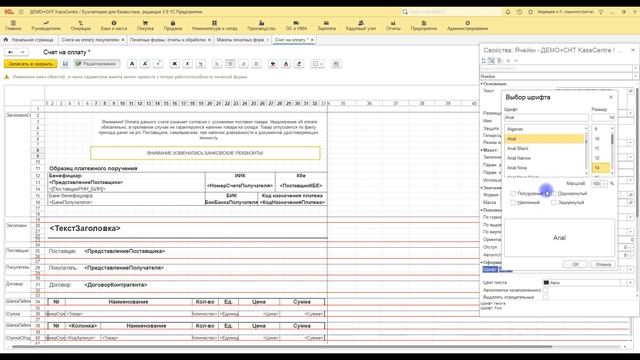640x360 pixels.
Task: Toggle Автоотметка незаполненного checkbox
Action: coord(546,290)
